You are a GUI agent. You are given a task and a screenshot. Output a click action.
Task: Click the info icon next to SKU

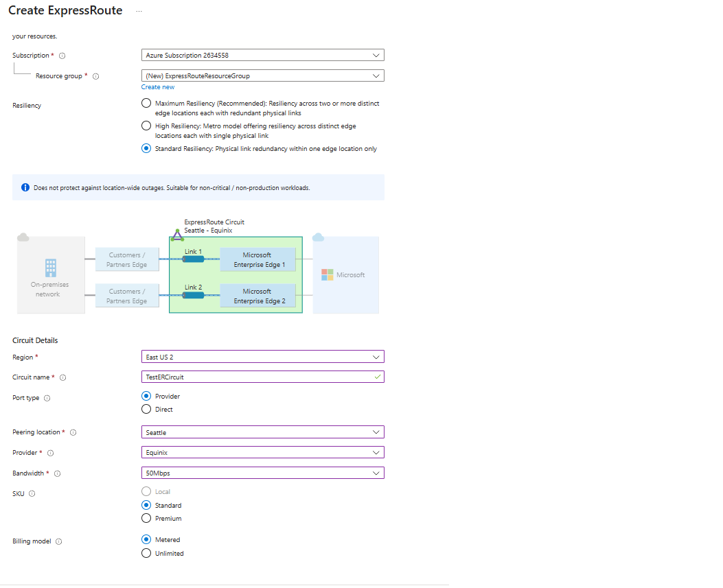pos(32,493)
